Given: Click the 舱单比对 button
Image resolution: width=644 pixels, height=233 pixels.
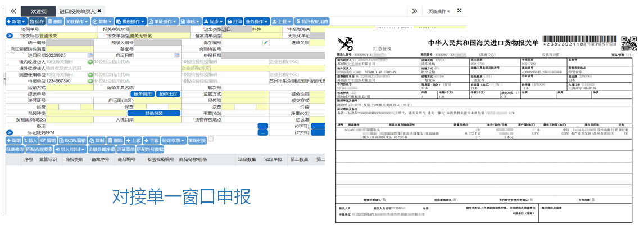Looking at the screenshot, I should [169, 94].
